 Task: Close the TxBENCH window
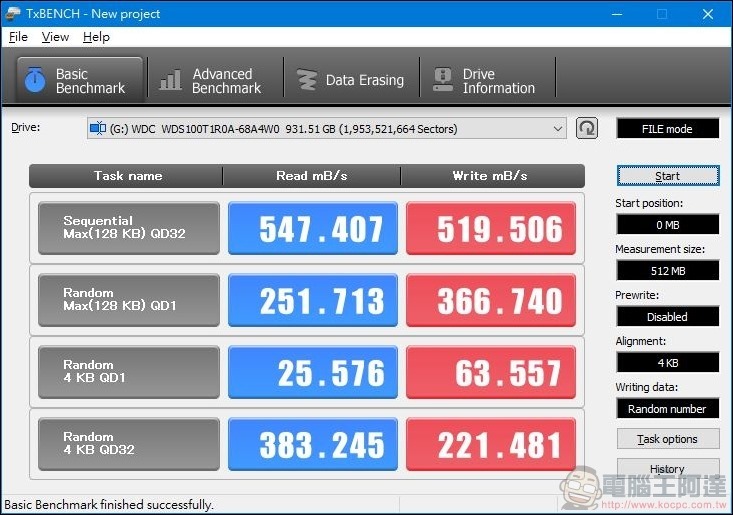click(708, 14)
